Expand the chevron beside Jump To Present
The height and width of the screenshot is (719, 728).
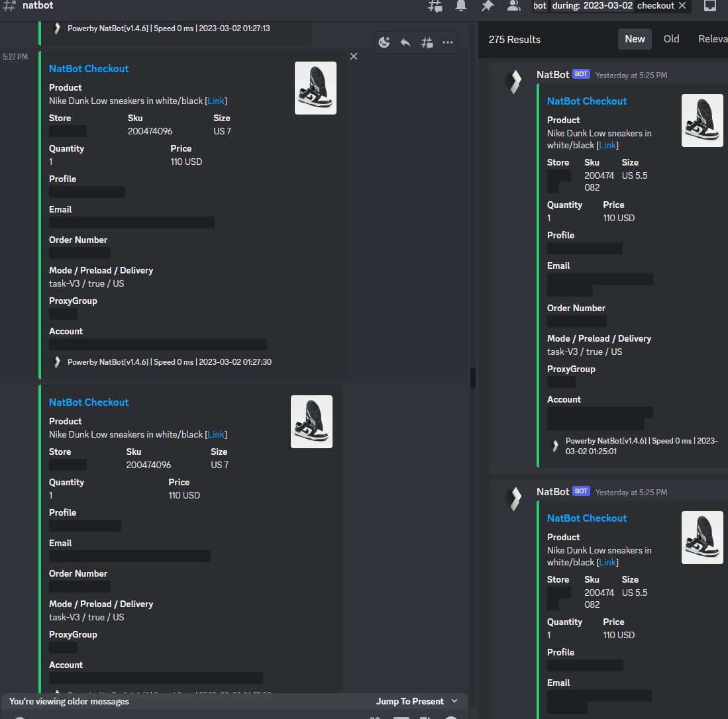tap(454, 701)
